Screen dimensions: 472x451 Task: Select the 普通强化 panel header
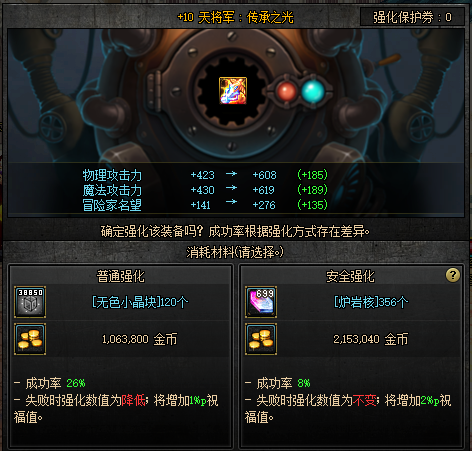121,276
